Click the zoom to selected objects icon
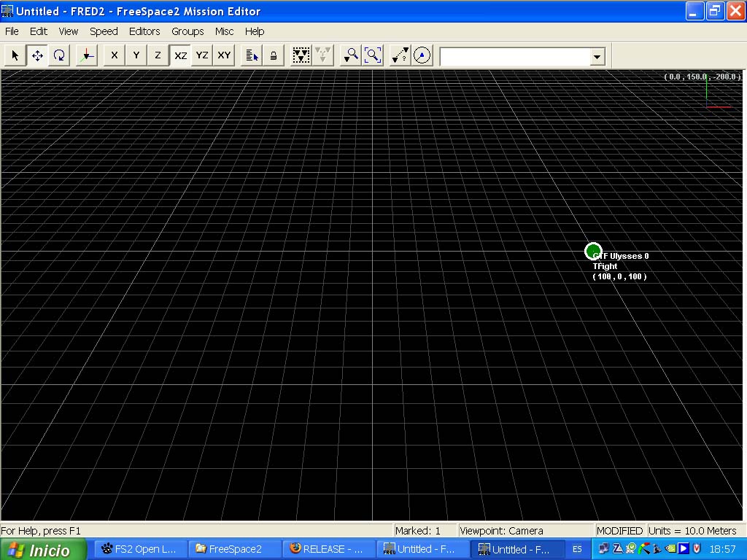The image size is (747, 560). pyautogui.click(x=351, y=55)
